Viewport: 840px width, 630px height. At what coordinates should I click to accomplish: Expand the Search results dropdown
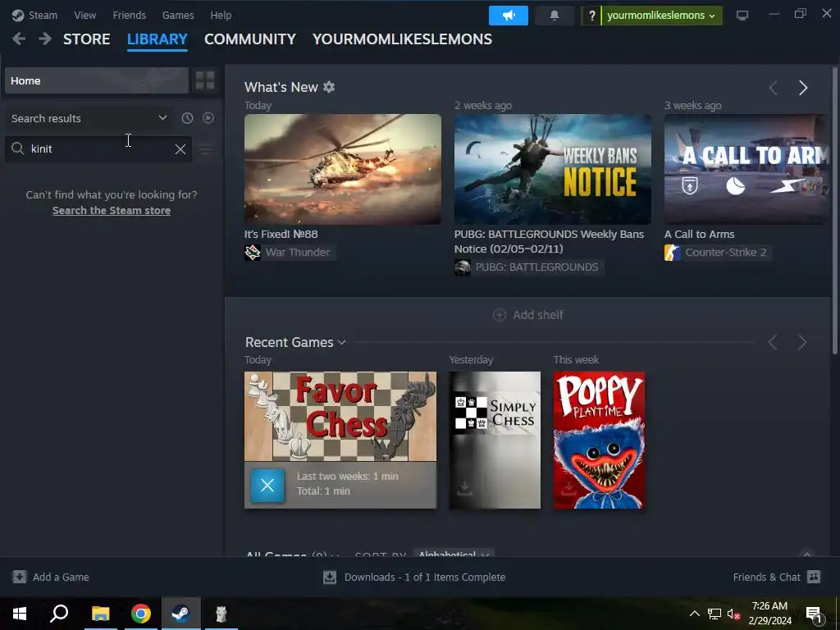(89, 118)
